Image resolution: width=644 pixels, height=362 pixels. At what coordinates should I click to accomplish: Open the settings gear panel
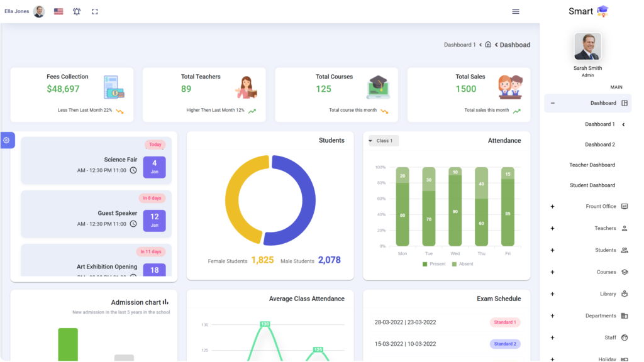pos(6,140)
